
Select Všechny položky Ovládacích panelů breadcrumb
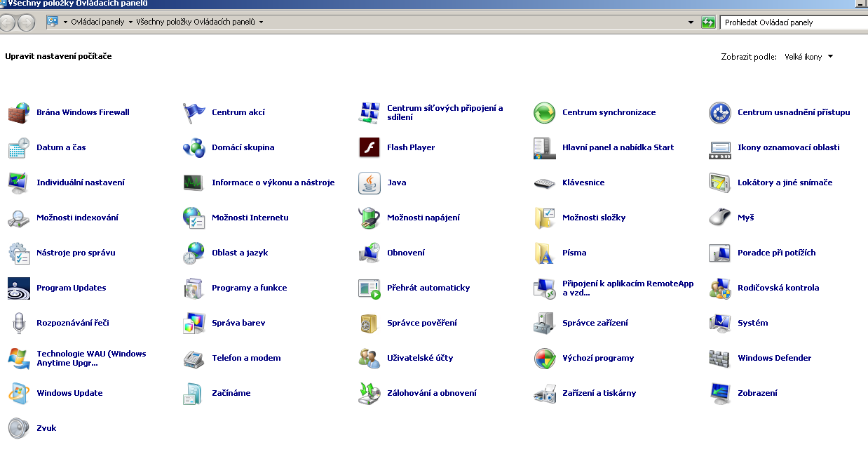click(196, 22)
